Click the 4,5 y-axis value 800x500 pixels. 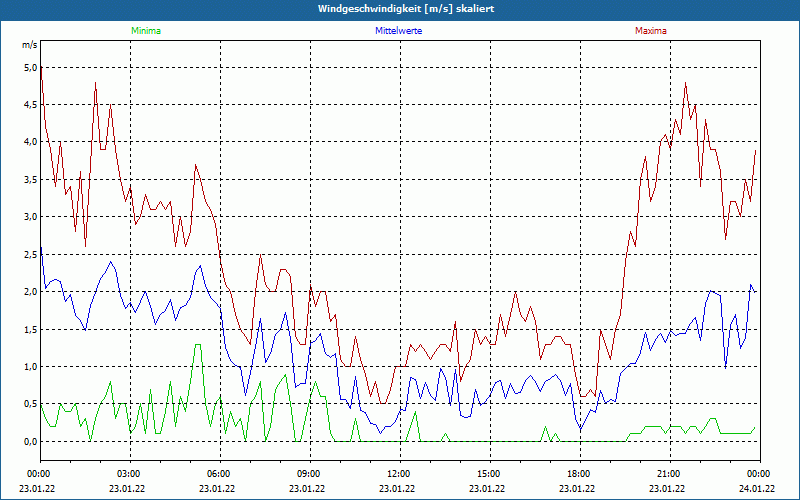[30, 105]
